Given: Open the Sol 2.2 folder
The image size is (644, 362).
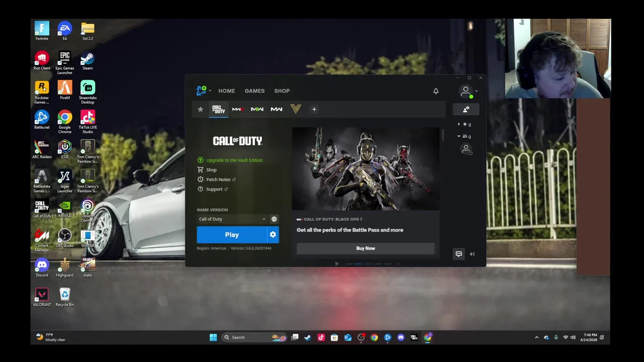Looking at the screenshot, I should pyautogui.click(x=88, y=31).
